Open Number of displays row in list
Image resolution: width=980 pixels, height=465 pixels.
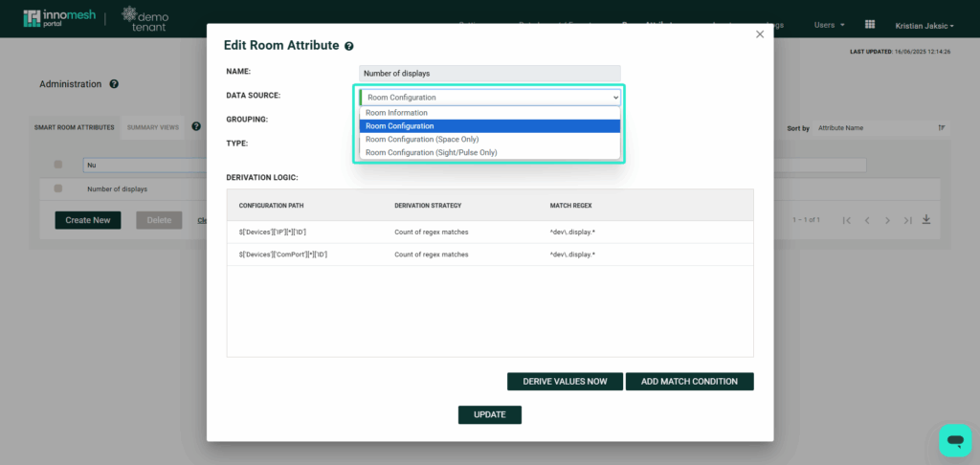point(118,188)
